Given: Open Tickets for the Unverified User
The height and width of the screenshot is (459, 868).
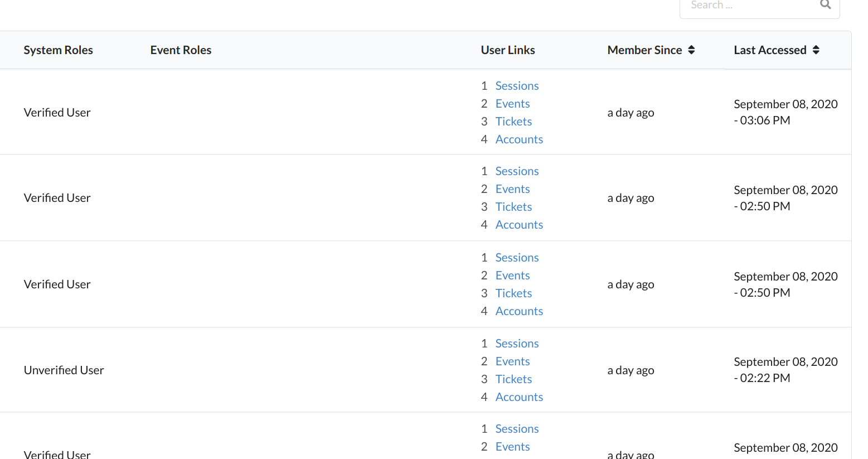Looking at the screenshot, I should [x=514, y=379].
